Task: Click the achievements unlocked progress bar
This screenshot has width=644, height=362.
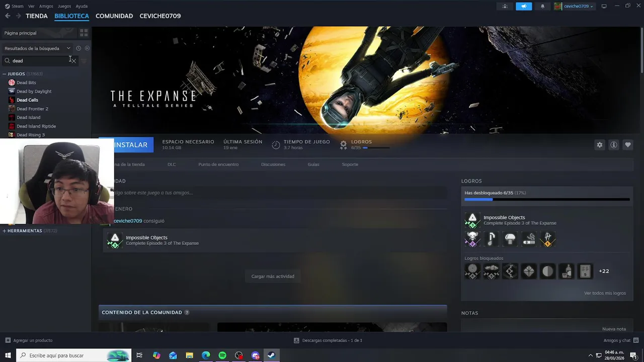Action: point(547,200)
